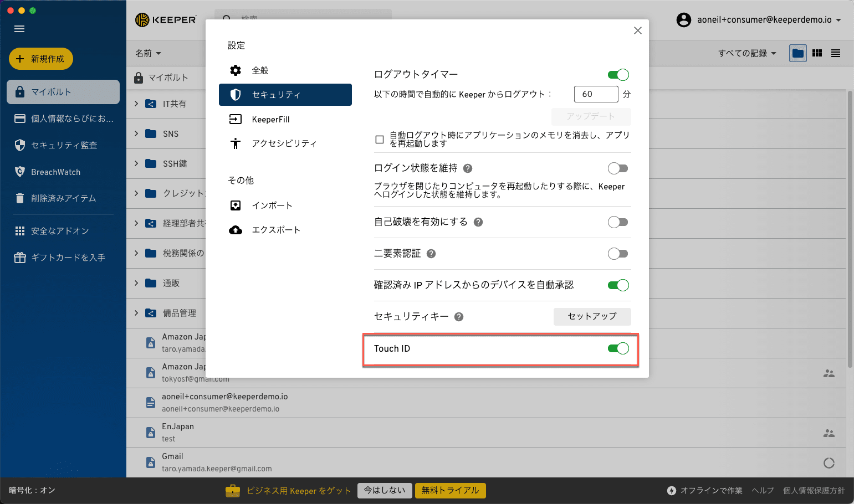Switch to list view icon
854x504 pixels.
click(836, 53)
